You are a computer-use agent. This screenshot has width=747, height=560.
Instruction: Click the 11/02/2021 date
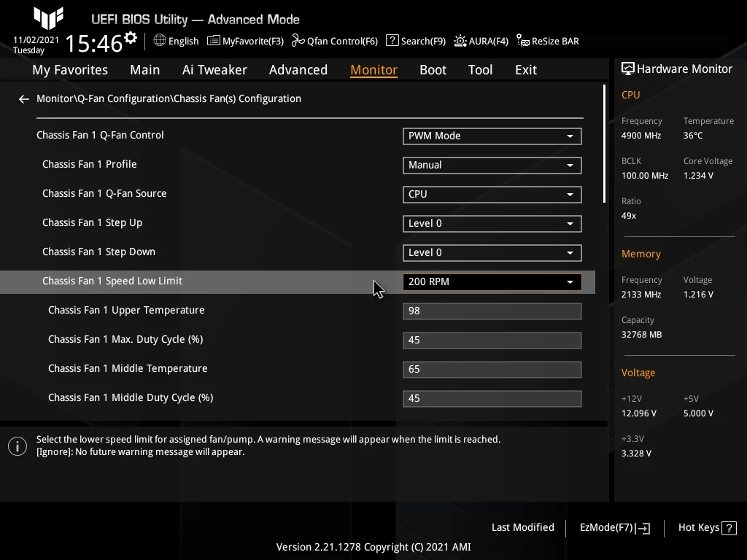(x=36, y=40)
